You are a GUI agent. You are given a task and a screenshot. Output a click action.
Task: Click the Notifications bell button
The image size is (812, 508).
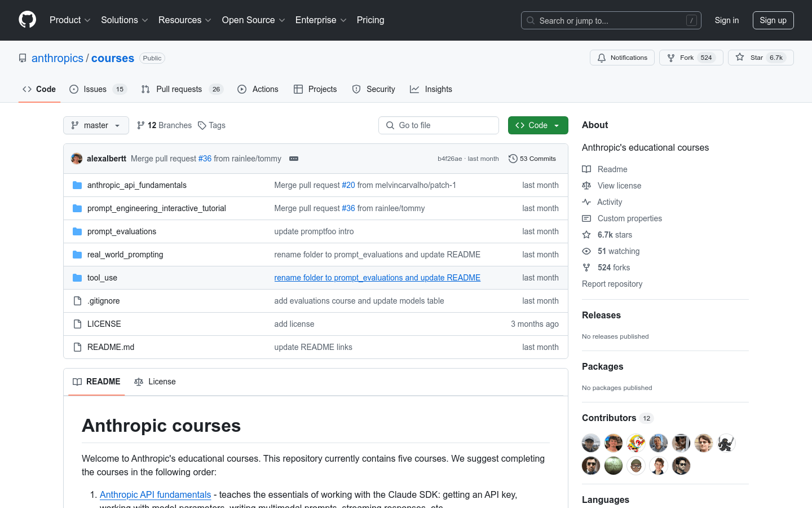tap(622, 58)
